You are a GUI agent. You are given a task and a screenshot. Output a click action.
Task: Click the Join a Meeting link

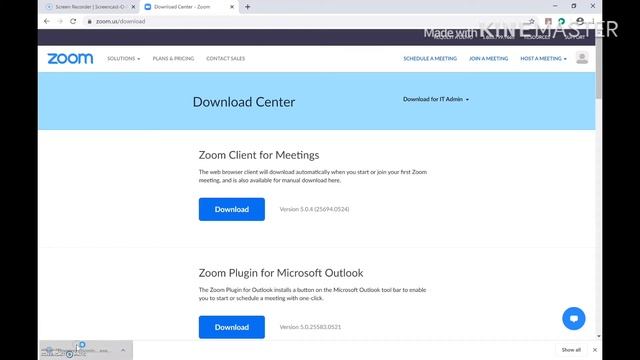click(489, 58)
